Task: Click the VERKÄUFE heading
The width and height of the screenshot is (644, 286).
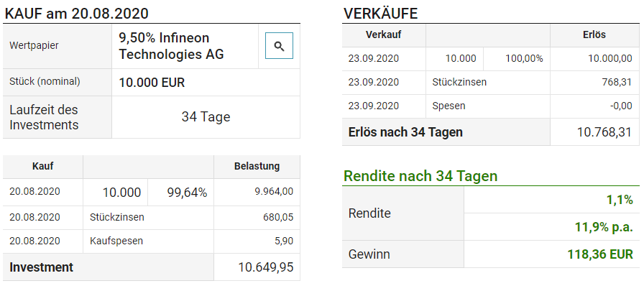Action: pos(380,14)
